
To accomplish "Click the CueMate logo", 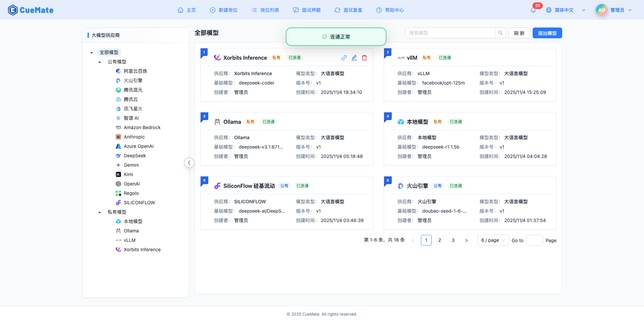I will pos(31,10).
